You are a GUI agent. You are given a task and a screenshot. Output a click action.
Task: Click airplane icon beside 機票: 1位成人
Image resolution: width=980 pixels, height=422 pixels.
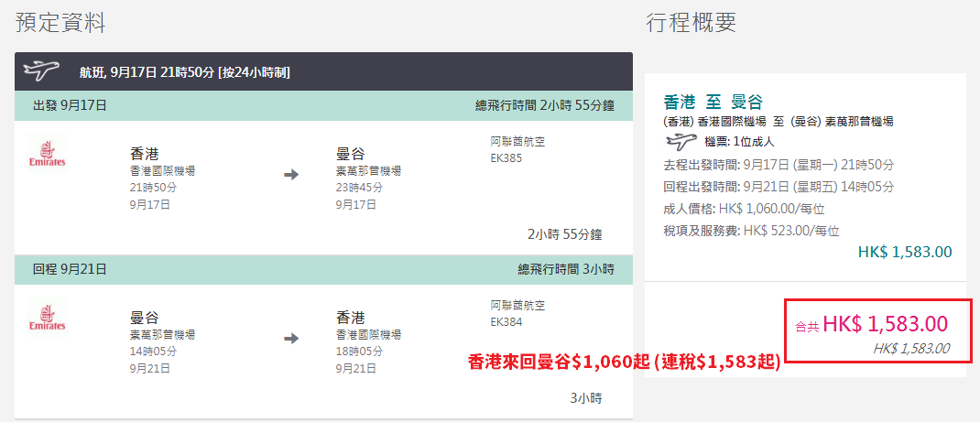(x=681, y=142)
